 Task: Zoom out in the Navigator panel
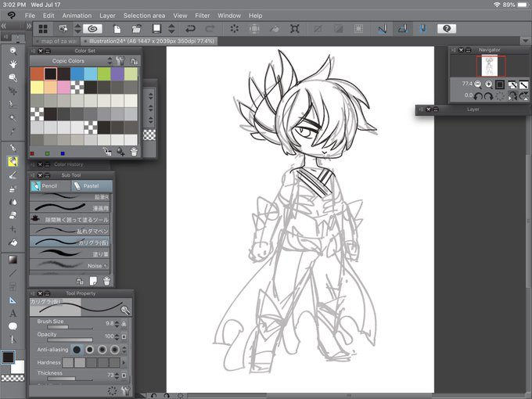click(478, 84)
